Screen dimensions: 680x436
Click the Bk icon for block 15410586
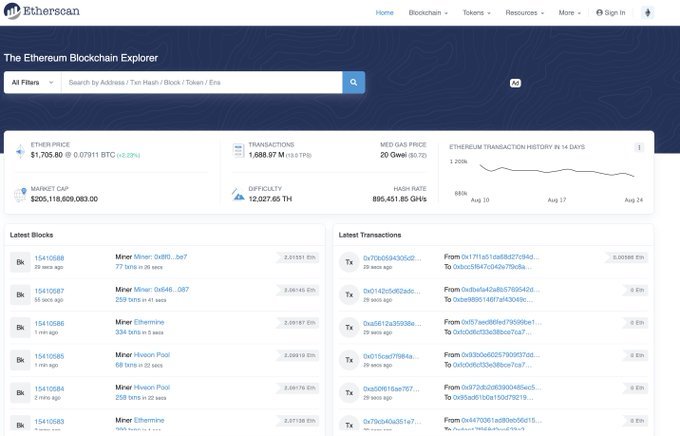pyautogui.click(x=20, y=328)
